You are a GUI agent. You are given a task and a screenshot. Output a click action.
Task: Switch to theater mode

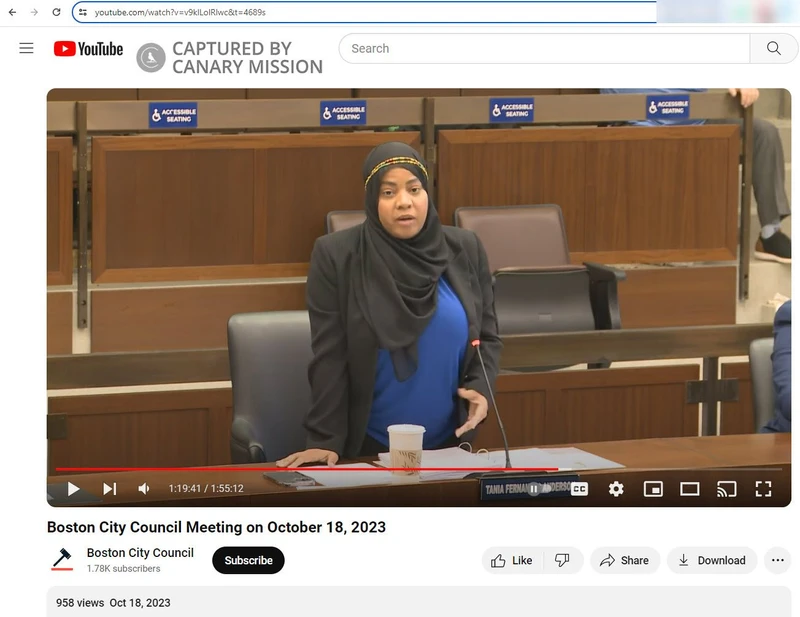(x=689, y=489)
